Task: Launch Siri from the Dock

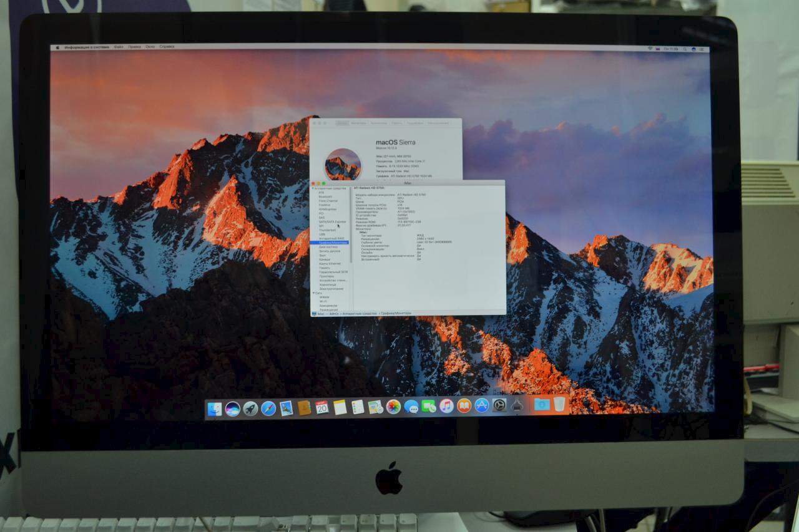Action: pyautogui.click(x=232, y=409)
